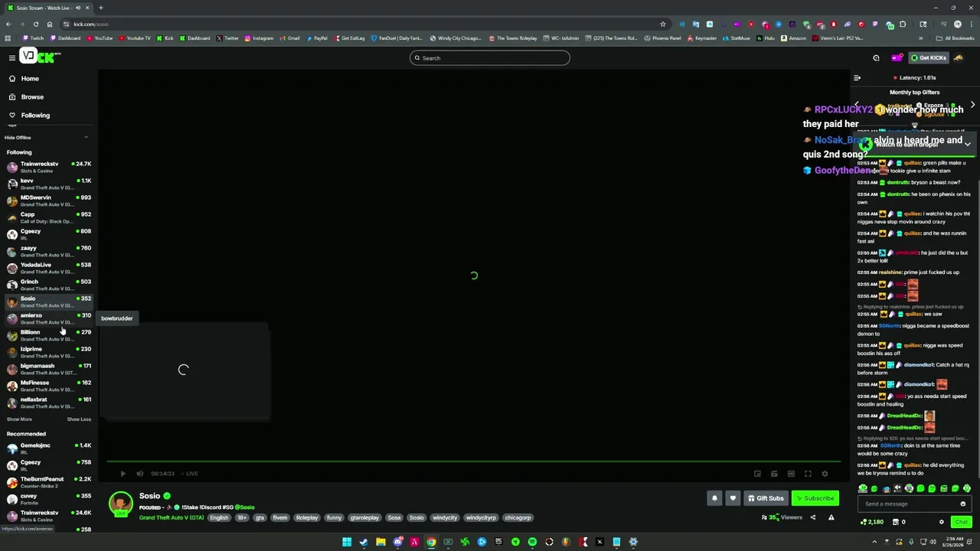Open the channel shop icon in chat
This screenshot has height=551, width=980.
[896, 522]
